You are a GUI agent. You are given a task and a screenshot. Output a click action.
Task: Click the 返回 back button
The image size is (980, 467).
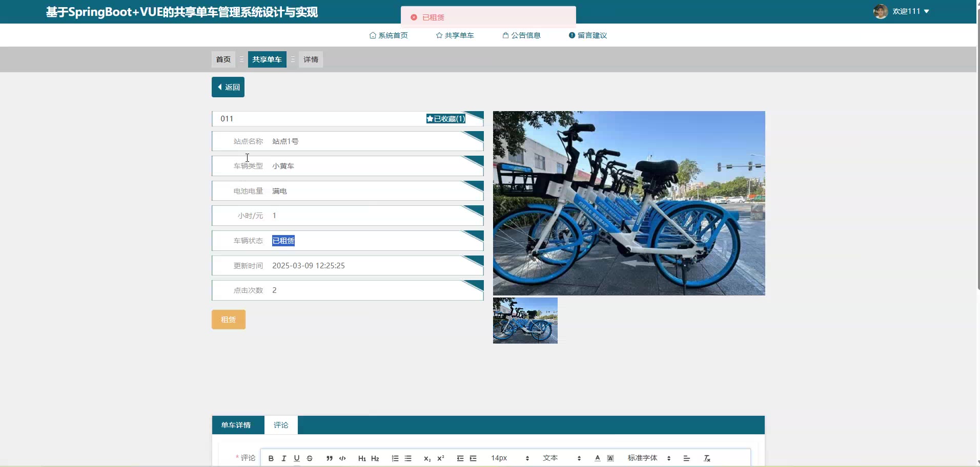(228, 87)
